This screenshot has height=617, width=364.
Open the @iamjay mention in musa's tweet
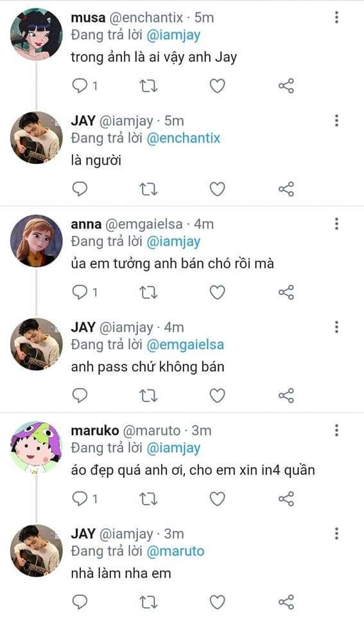tap(173, 35)
